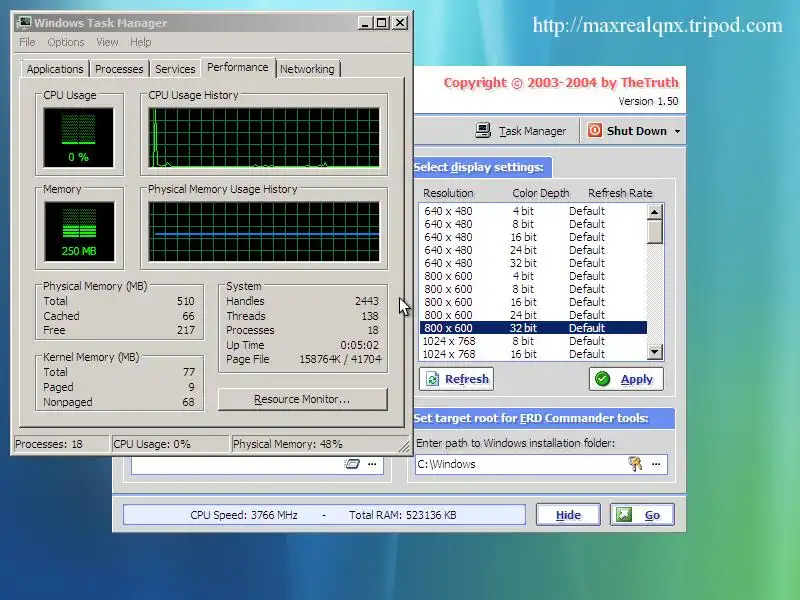Click the refresh arrows icon on Refresh button
The height and width of the screenshot is (600, 800).
[432, 379]
